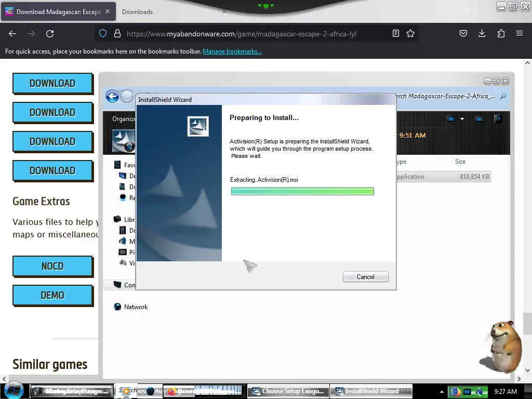Select the Videos library in Explorer tree
Viewport: 532px width, 399px height.
pos(127,263)
